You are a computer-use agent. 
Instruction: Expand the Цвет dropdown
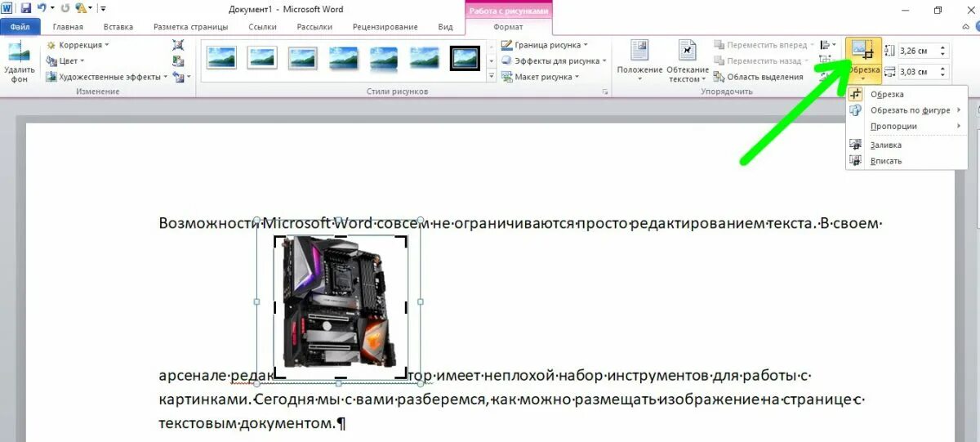65,60
